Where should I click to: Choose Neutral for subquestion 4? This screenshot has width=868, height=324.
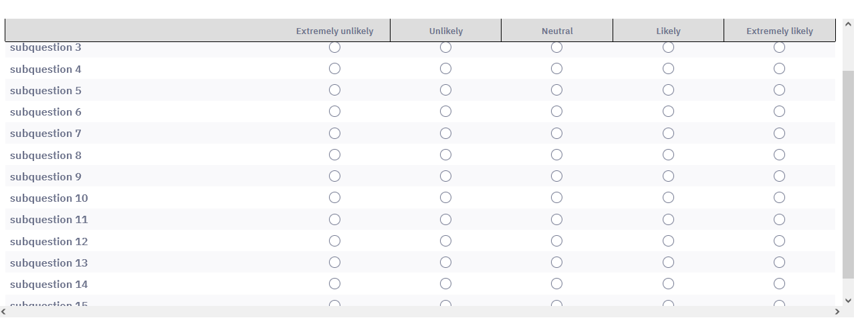[556, 69]
